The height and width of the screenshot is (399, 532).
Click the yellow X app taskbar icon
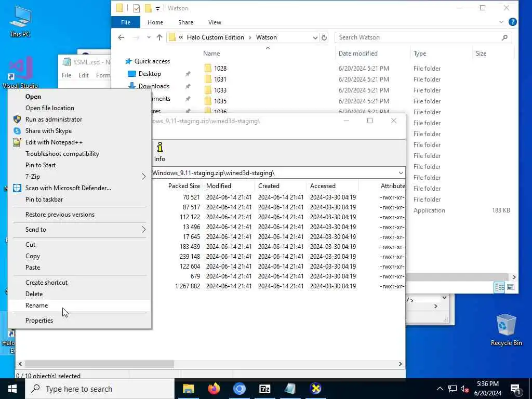tap(315, 389)
